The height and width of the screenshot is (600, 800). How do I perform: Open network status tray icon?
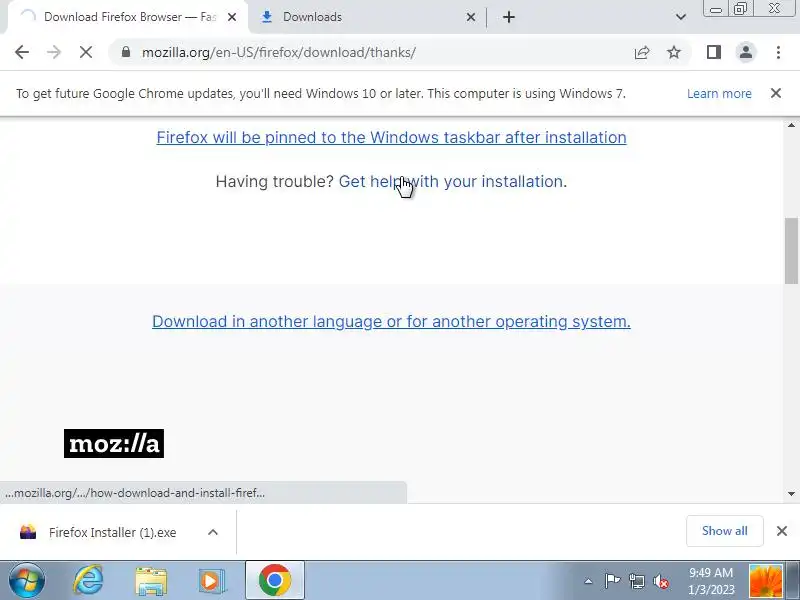tap(637, 581)
